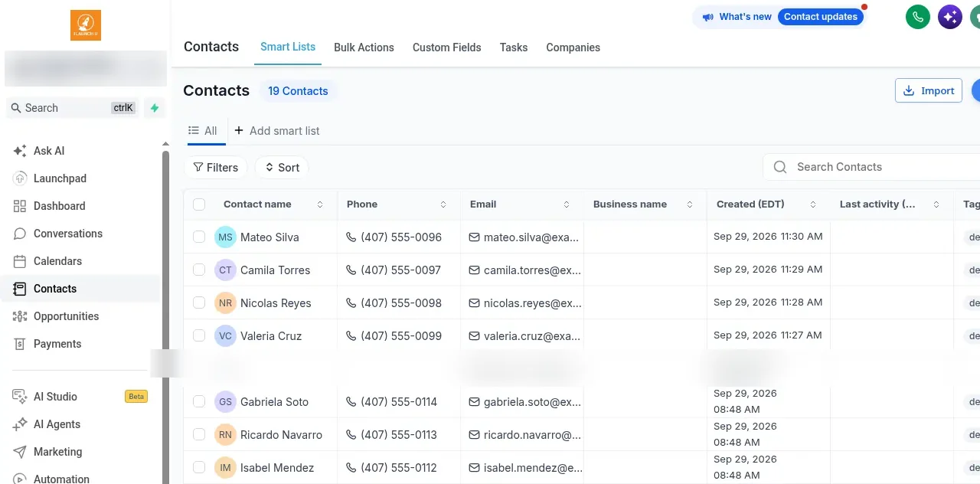The image size is (980, 484).
Task: Click Add smart list
Action: point(277,131)
